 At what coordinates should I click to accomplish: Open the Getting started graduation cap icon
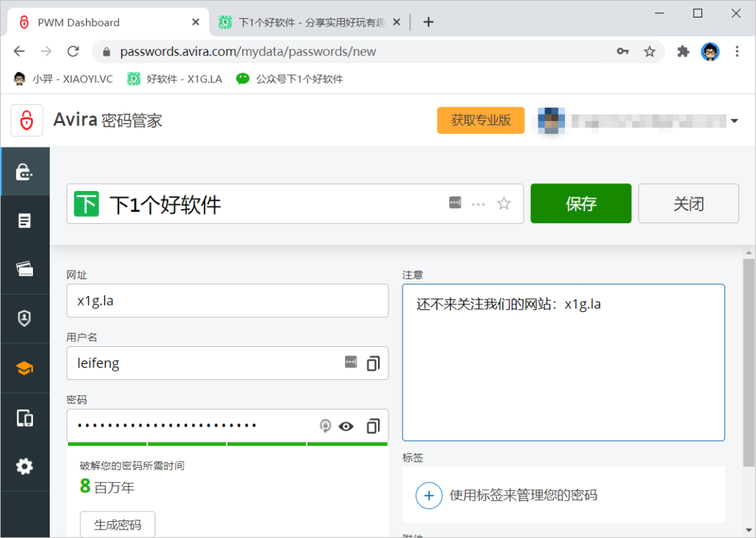(24, 368)
